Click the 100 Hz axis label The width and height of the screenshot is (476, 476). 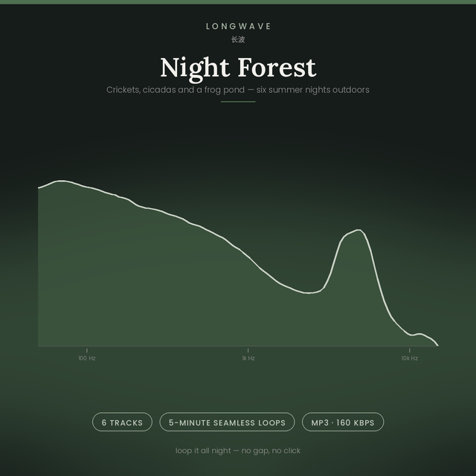[87, 358]
